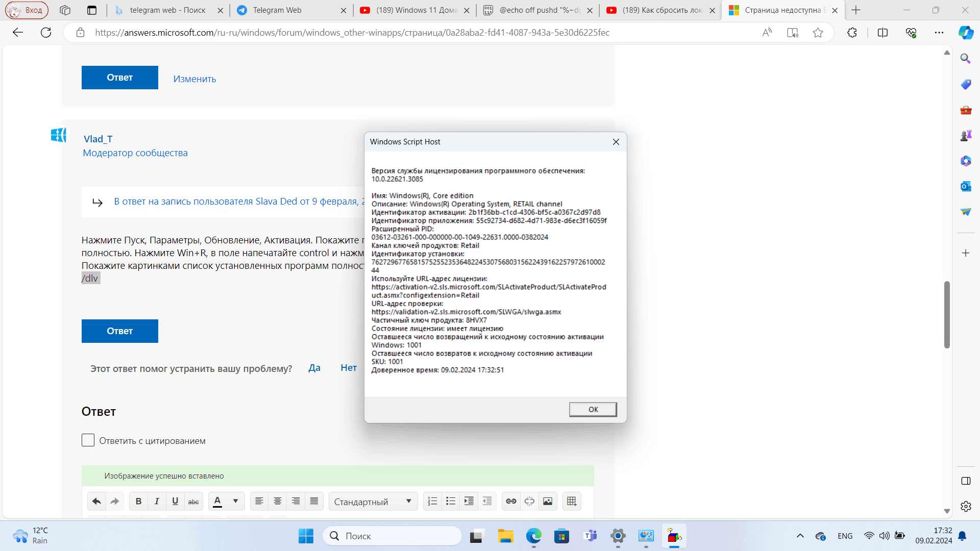Click the address bar URL field
Image resolution: width=980 pixels, height=551 pixels.
coord(352,33)
